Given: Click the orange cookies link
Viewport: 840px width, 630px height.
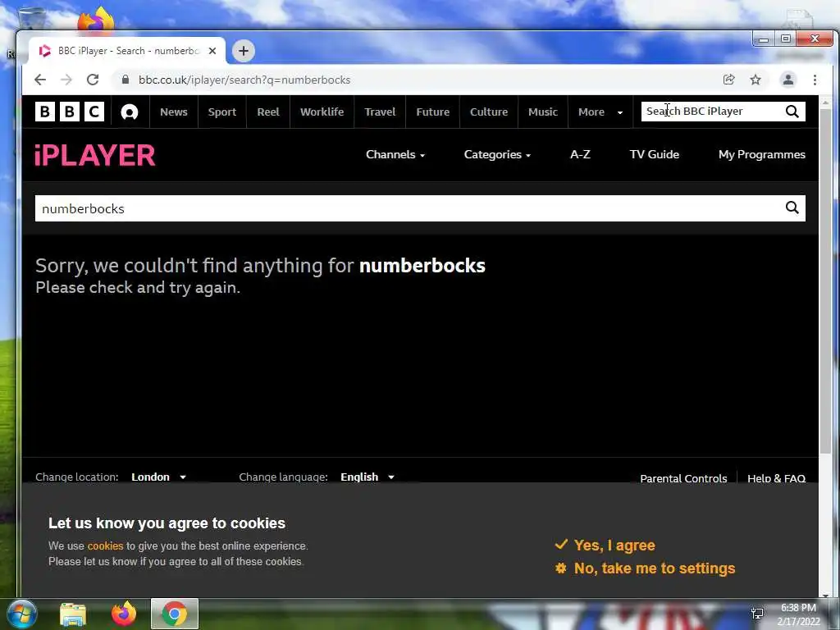Looking at the screenshot, I should (x=106, y=546).
